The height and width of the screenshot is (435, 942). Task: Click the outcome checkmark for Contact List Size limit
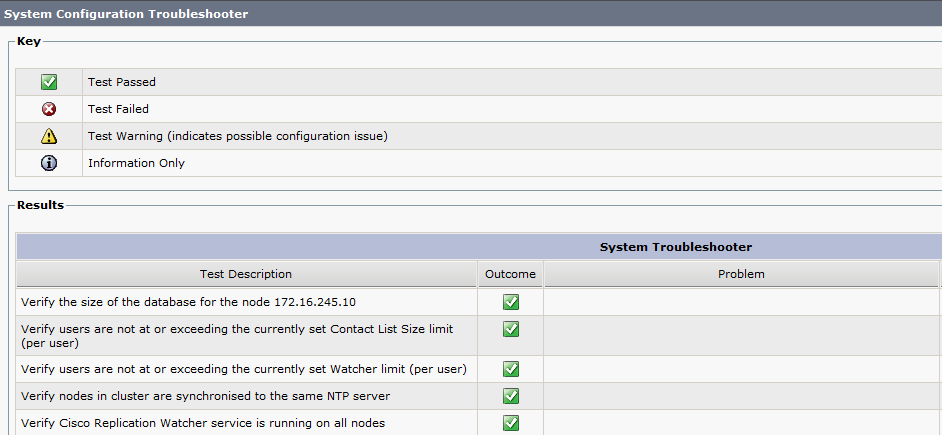[510, 329]
